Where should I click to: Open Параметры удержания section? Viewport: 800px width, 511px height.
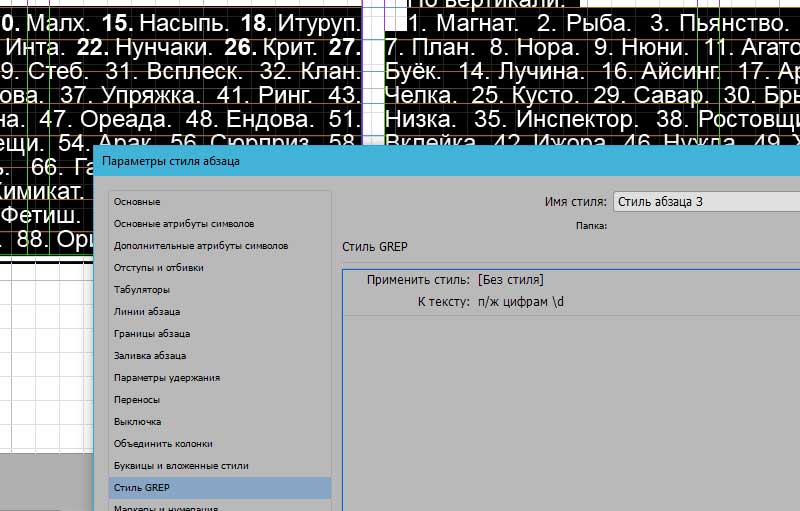pyautogui.click(x=166, y=378)
